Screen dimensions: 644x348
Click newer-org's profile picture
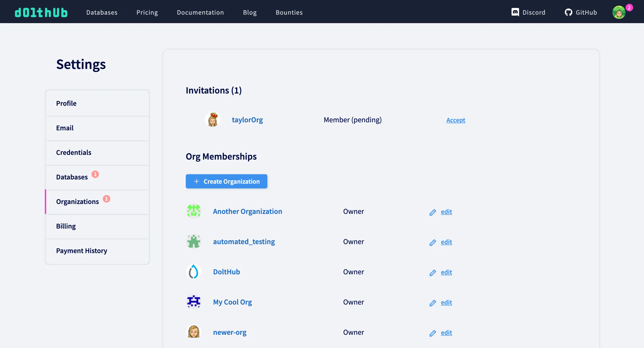[194, 332]
